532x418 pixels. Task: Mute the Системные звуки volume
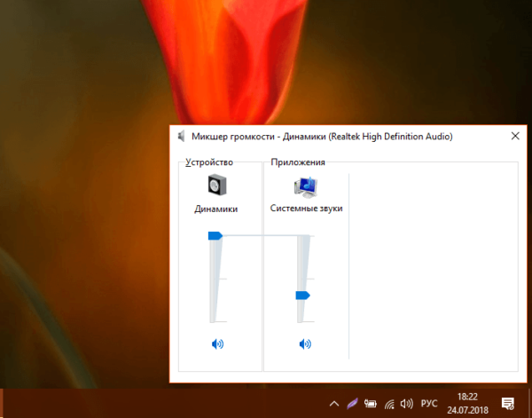(x=305, y=344)
